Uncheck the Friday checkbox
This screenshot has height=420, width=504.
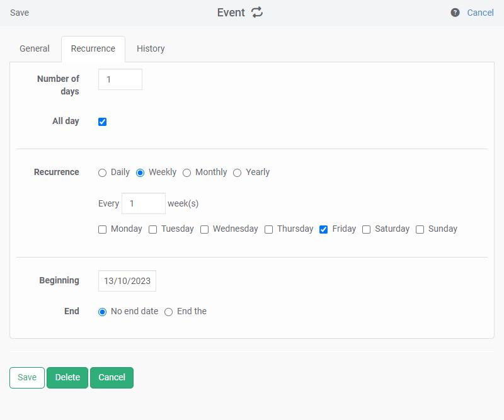tap(324, 230)
